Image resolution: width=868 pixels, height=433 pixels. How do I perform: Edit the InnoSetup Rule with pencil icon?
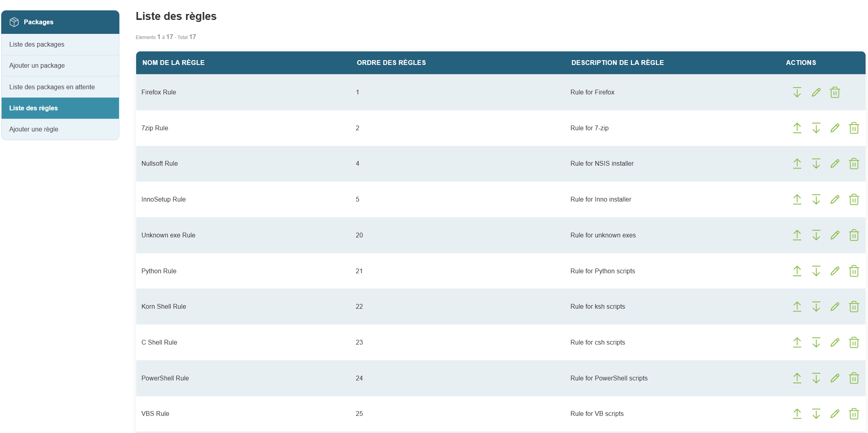(x=835, y=199)
